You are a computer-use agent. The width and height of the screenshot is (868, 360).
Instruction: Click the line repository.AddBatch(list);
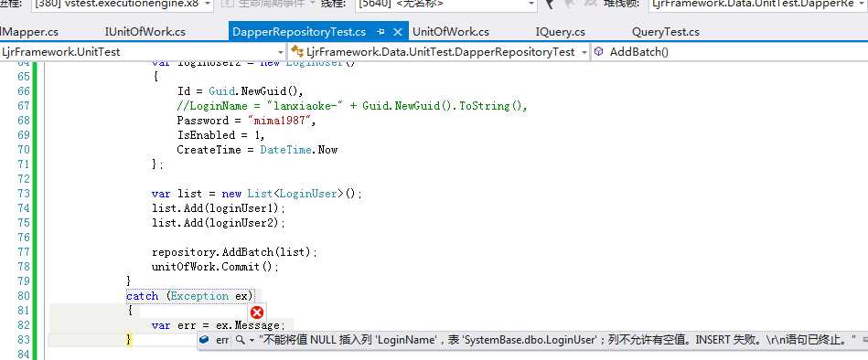(235, 252)
